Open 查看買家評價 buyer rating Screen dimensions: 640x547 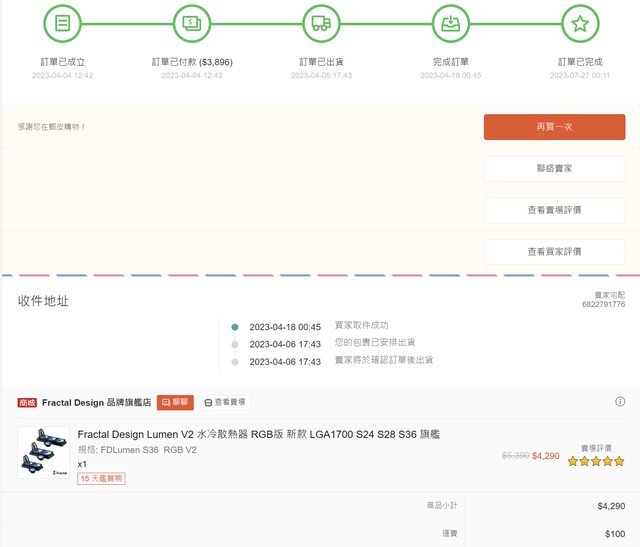(x=554, y=251)
